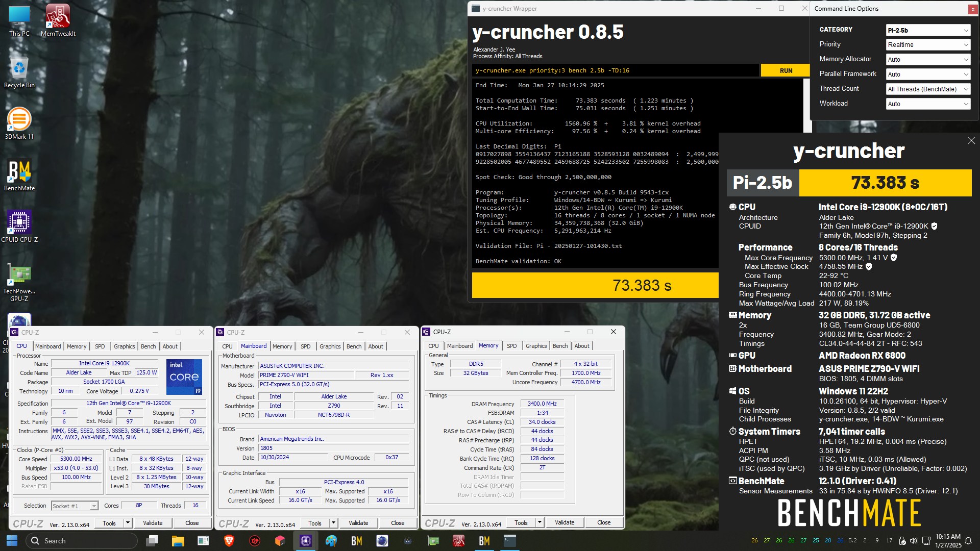Close the y-cruncher result panel with X
This screenshot has width=980, height=551.
[971, 140]
